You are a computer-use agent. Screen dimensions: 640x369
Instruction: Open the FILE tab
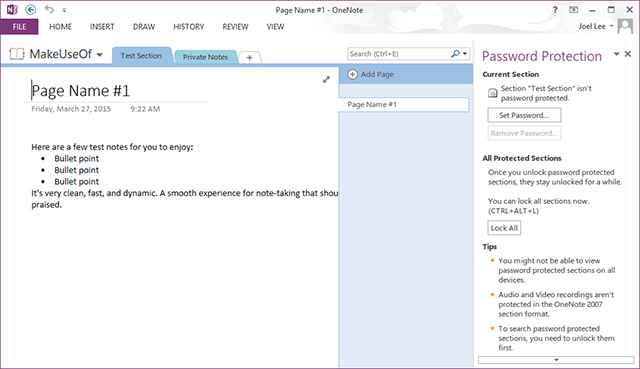coord(19,27)
